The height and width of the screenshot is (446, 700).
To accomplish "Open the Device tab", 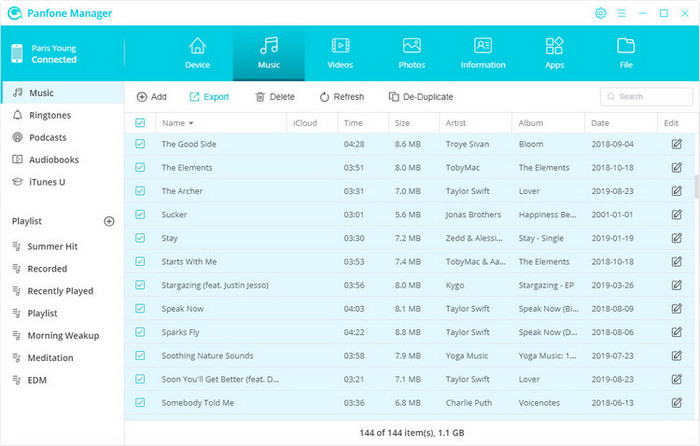I will click(x=197, y=53).
